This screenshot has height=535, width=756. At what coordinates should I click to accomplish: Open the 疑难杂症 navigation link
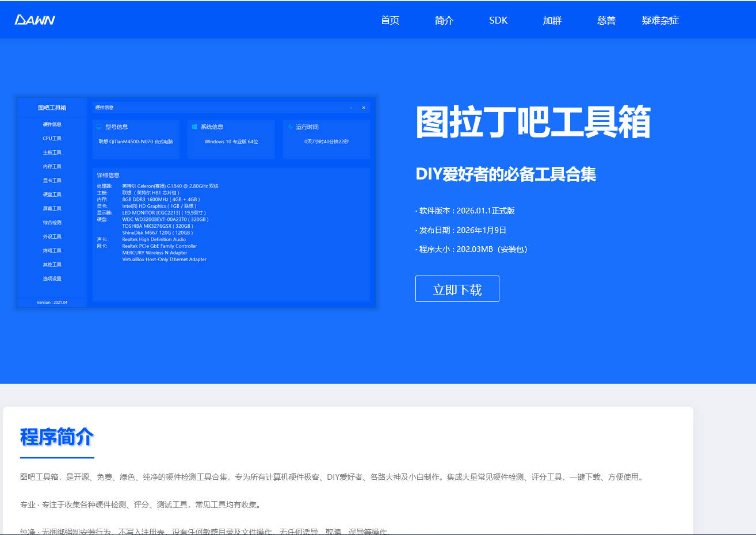[x=660, y=20]
